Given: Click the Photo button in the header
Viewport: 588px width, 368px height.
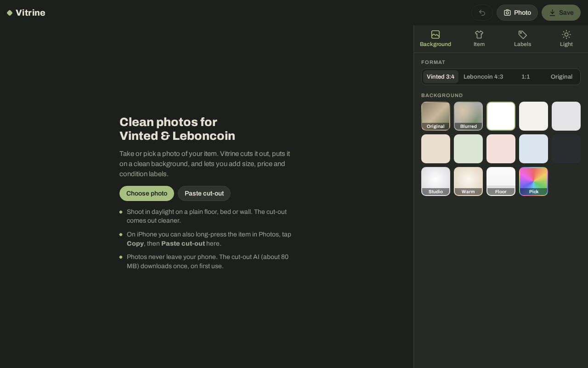Looking at the screenshot, I should pyautogui.click(x=517, y=12).
